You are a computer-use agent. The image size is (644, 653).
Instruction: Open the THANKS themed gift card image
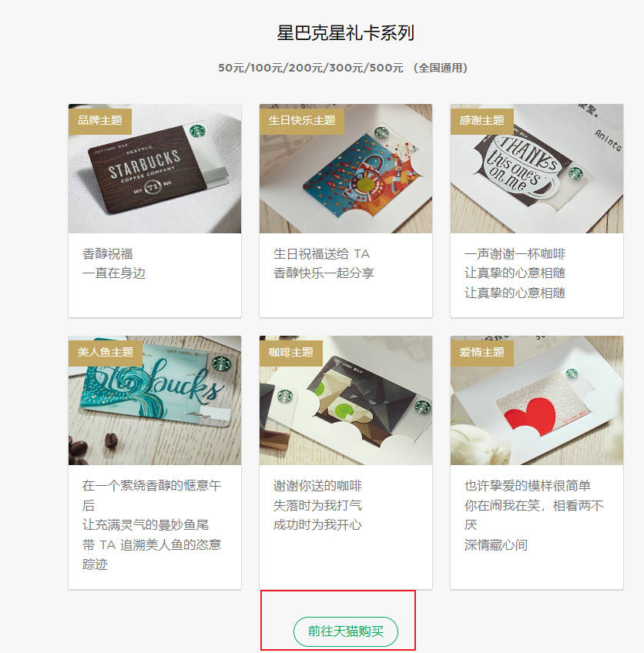pos(537,169)
